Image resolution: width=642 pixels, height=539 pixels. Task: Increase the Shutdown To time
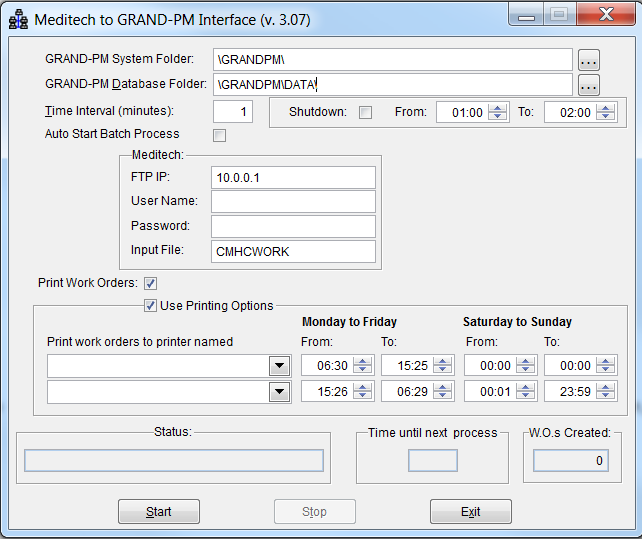coord(605,109)
